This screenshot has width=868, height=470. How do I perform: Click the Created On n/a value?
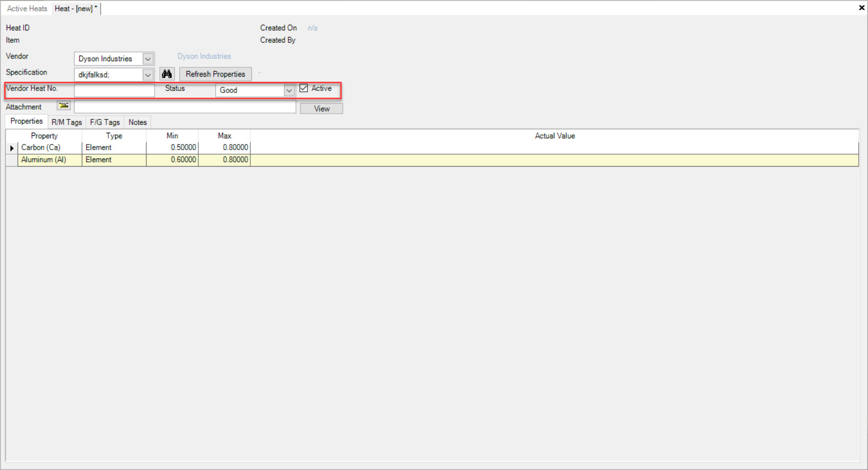[312, 28]
